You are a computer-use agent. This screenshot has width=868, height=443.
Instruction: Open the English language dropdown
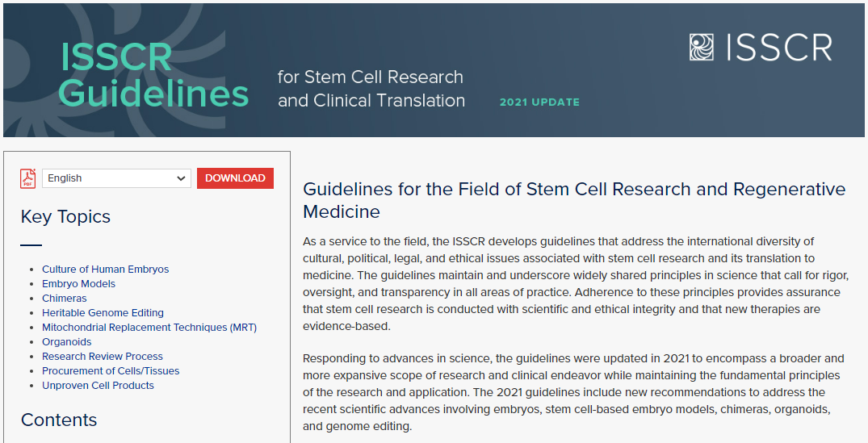click(116, 178)
